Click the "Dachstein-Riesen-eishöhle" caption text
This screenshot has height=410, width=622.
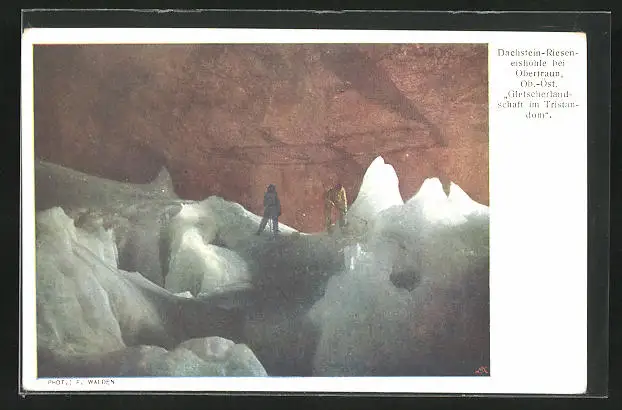[x=537, y=57]
